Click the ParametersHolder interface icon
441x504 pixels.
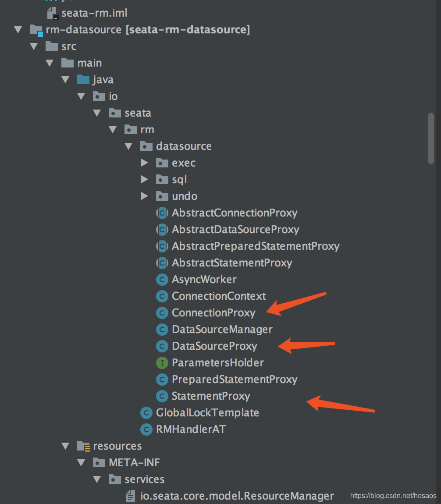pyautogui.click(x=162, y=363)
